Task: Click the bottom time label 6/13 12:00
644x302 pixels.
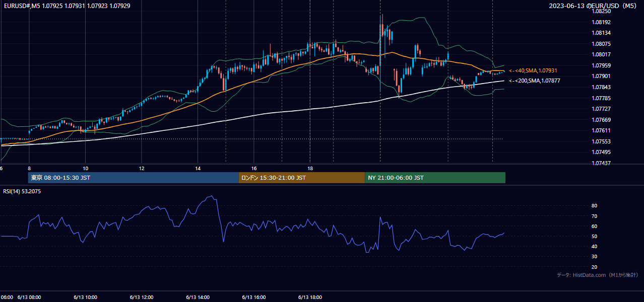Action: coord(142,297)
